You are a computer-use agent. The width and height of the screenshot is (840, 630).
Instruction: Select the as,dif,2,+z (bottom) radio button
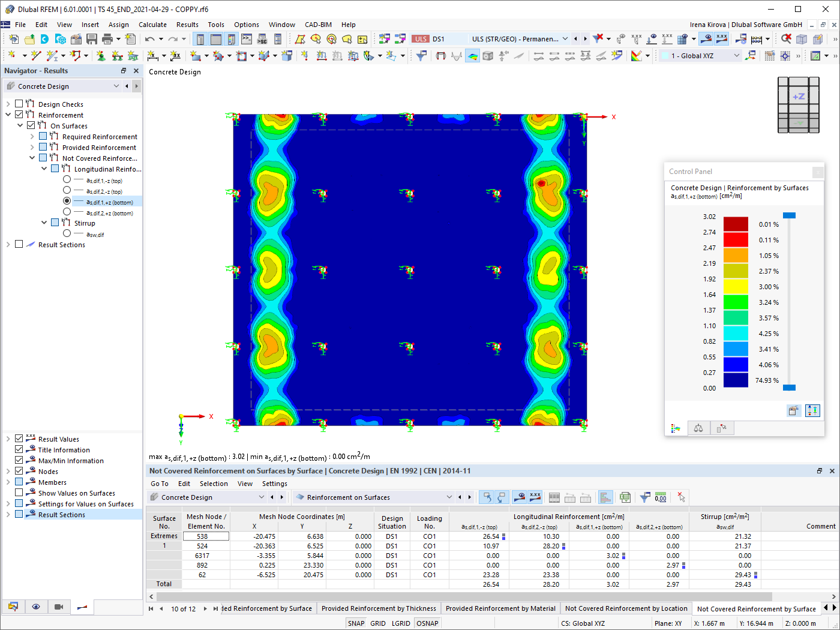coord(67,212)
